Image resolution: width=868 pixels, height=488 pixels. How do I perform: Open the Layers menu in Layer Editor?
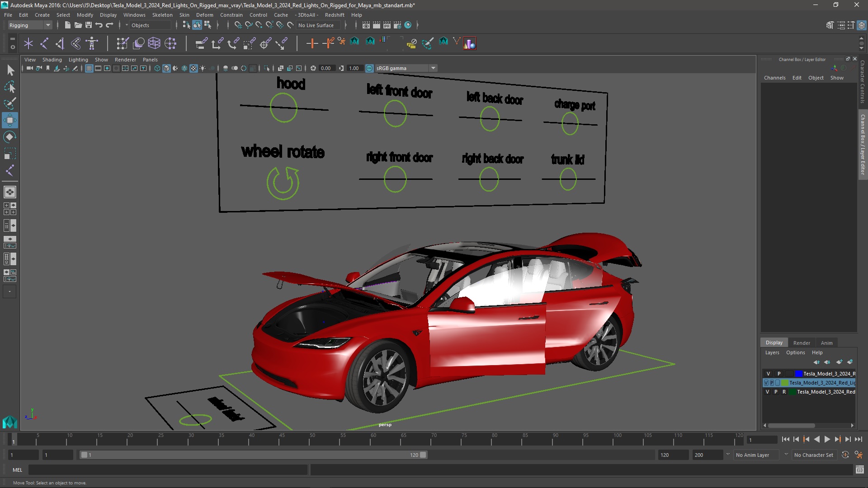tap(772, 352)
